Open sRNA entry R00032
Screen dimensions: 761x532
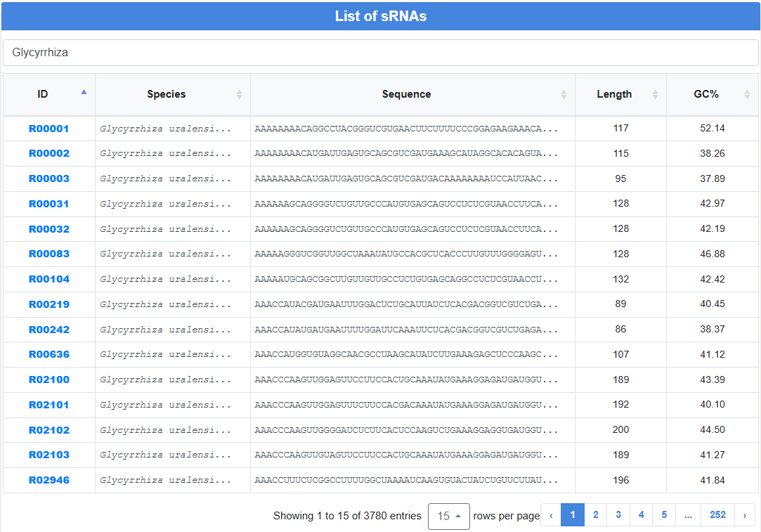pos(49,229)
